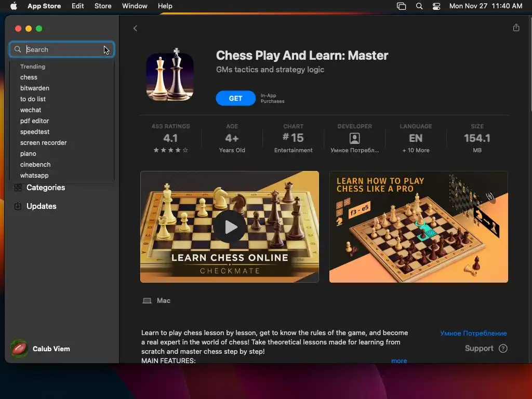Click the menu bar date and time
Screen dimensions: 532x399
point(486,6)
